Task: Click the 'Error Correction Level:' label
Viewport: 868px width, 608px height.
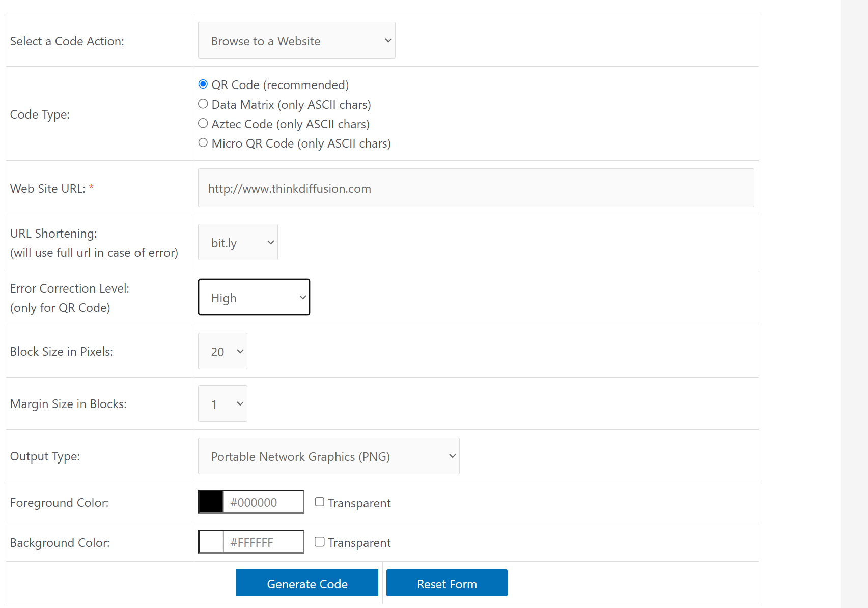Action: tap(70, 288)
